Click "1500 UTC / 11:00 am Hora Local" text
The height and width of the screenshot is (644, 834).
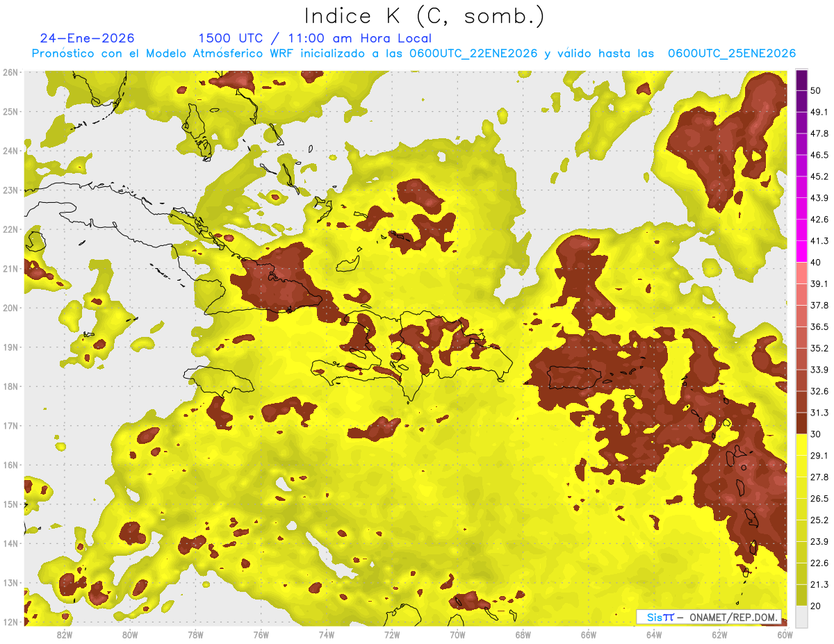coord(315,38)
